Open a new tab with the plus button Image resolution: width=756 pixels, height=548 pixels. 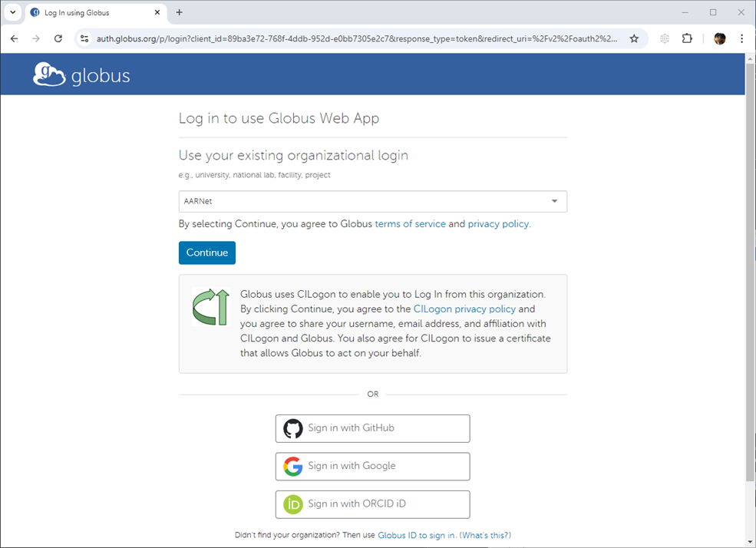(x=180, y=12)
